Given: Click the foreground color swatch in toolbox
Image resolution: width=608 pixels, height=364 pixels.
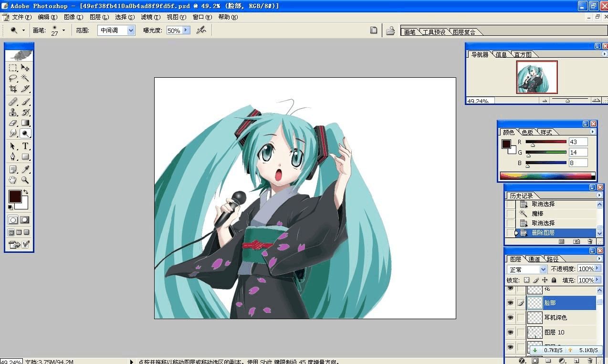Looking at the screenshot, I should coord(15,196).
